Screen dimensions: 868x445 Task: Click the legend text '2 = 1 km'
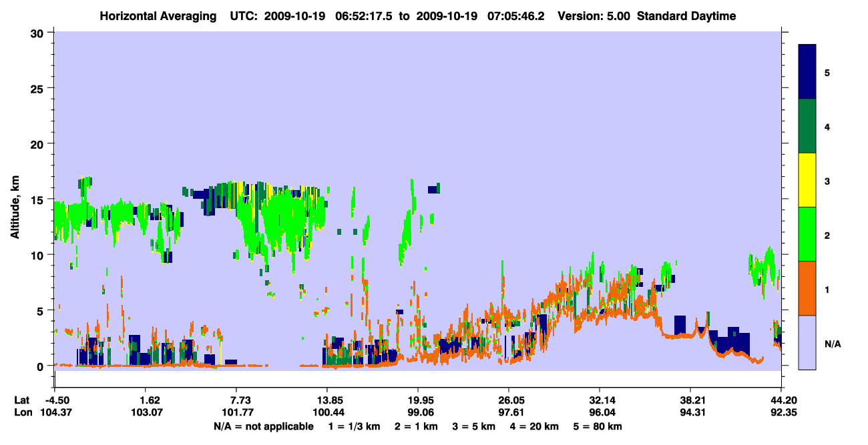pos(415,426)
